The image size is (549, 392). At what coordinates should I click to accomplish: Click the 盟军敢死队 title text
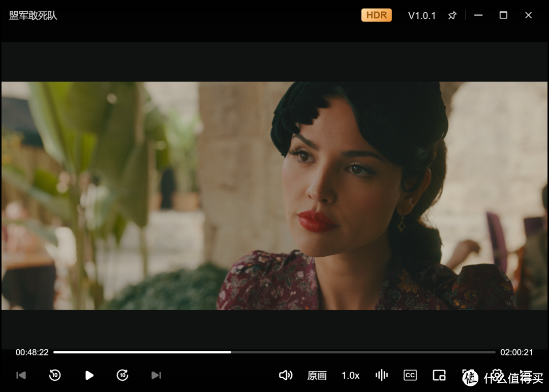(x=33, y=15)
